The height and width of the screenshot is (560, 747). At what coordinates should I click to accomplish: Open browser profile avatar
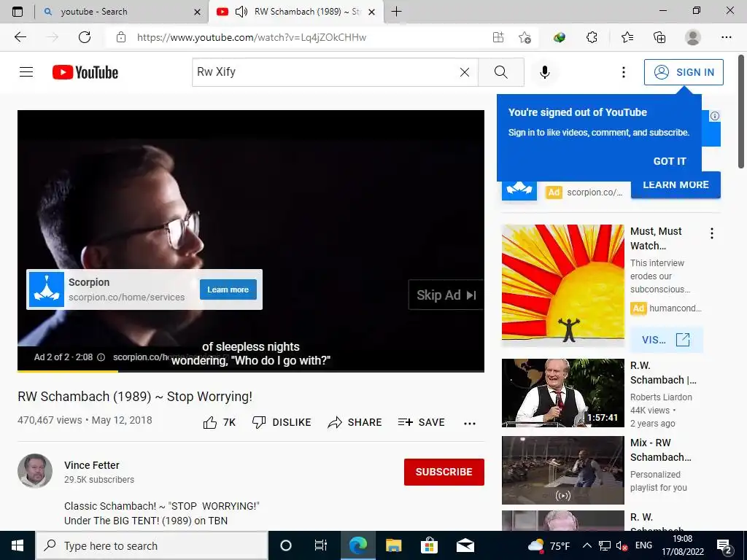pos(693,37)
